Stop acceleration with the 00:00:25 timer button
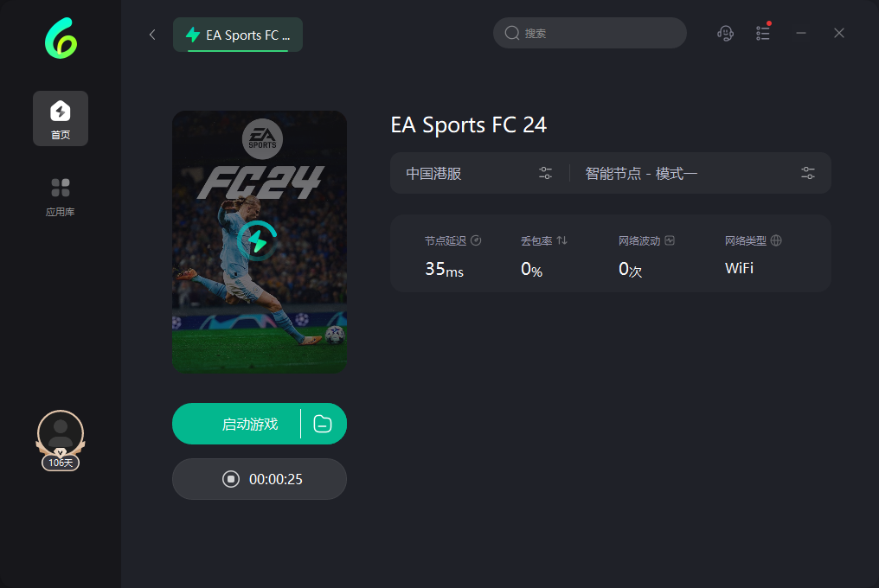879x588 pixels. [x=260, y=479]
